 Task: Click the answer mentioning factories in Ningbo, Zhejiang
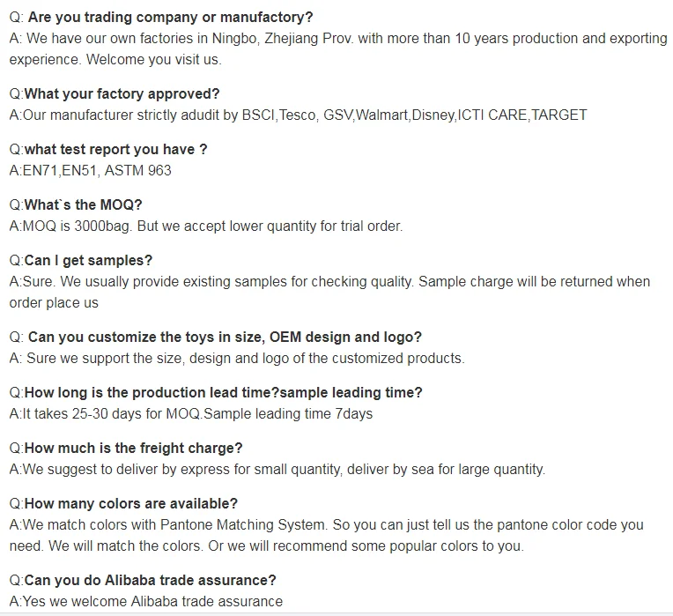338,39
